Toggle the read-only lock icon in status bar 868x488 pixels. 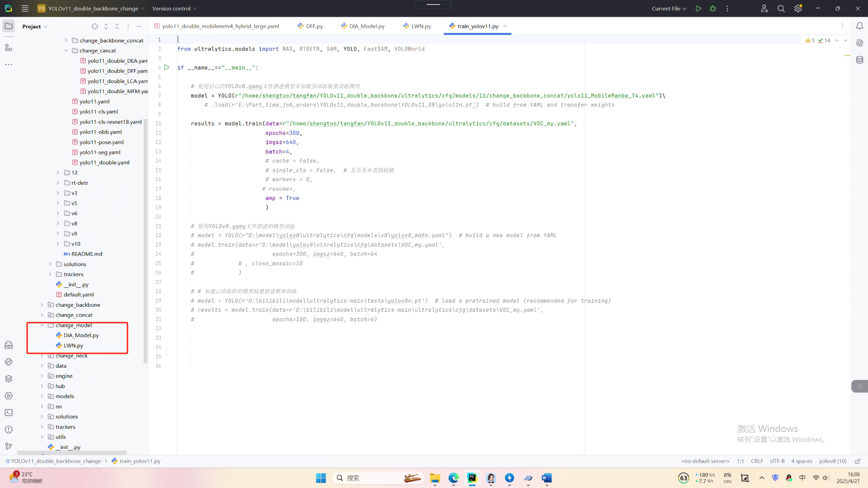coord(857,461)
